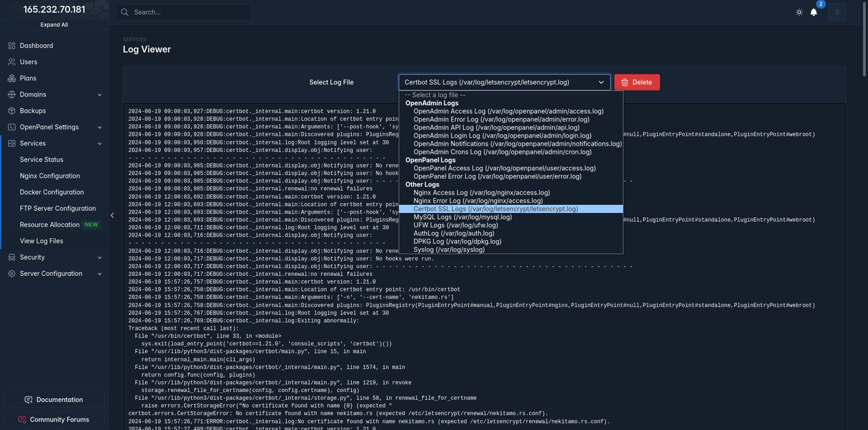Click the Security lock icon
This screenshot has width=868, height=430.
[x=12, y=257]
